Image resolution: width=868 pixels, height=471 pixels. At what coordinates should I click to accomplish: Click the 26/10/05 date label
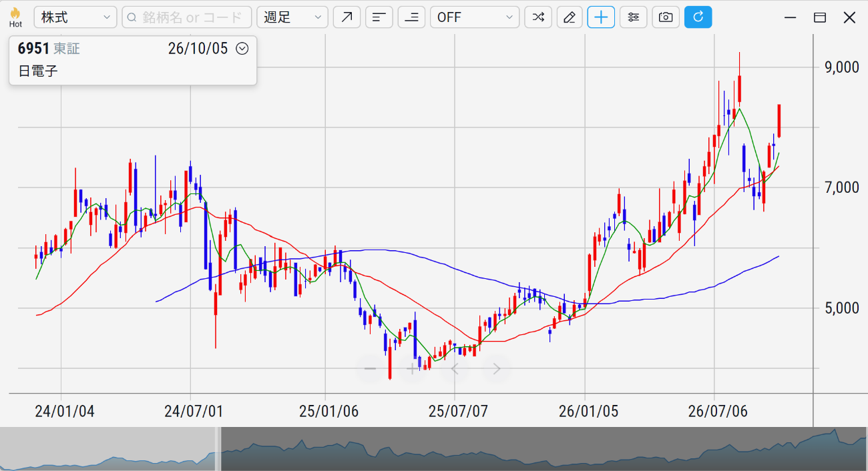click(198, 49)
